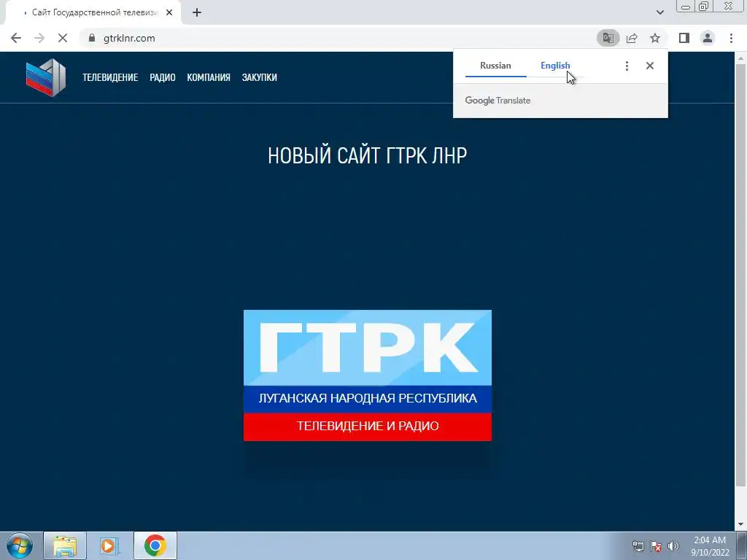Open the Windows Start menu
The width and height of the screenshot is (747, 560).
pyautogui.click(x=20, y=545)
